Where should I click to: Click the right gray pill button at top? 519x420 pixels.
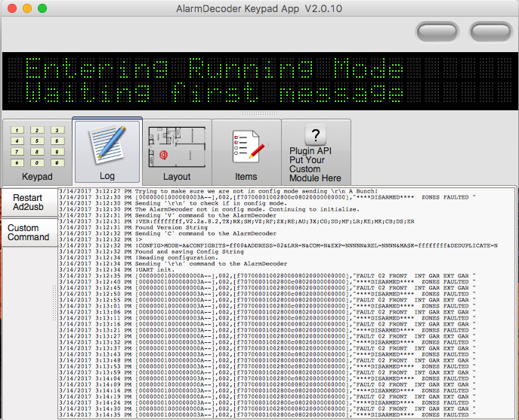click(x=491, y=32)
